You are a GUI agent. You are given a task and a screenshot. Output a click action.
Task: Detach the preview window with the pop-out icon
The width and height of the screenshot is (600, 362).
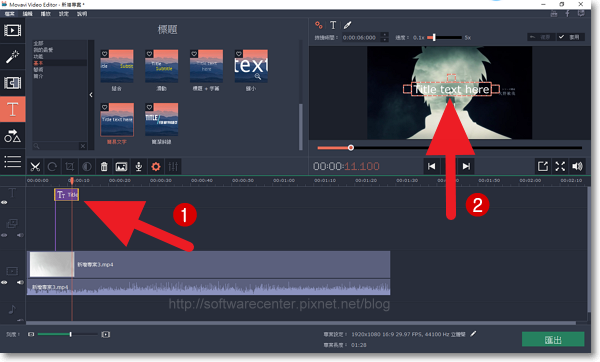tap(543, 166)
